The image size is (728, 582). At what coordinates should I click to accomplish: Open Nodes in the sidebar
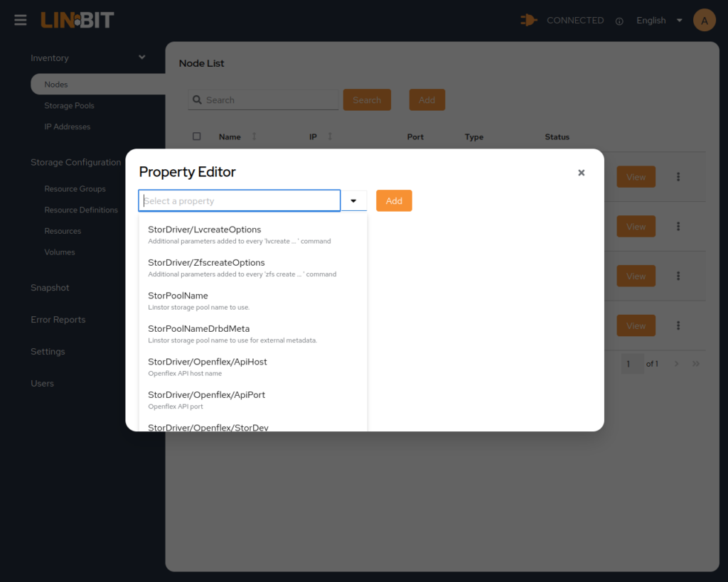[97, 85]
